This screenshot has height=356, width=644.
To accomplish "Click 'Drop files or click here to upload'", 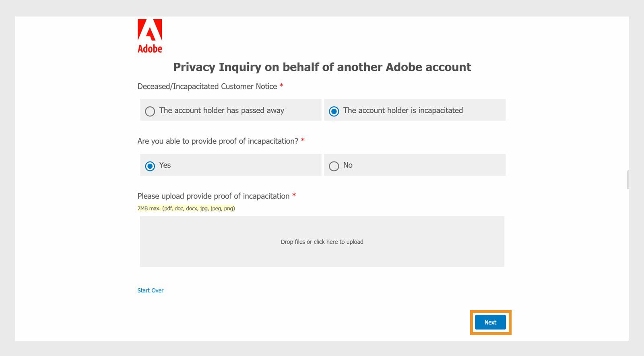I will pos(322,242).
